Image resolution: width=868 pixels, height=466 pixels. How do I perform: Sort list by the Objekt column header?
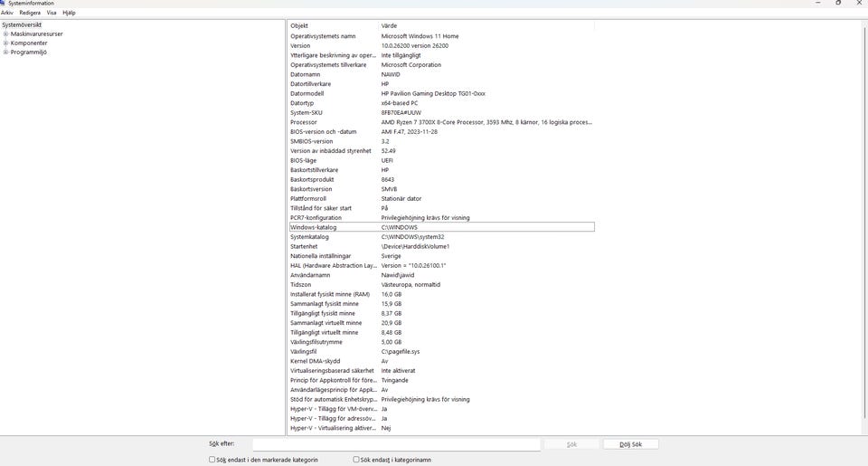(332, 26)
